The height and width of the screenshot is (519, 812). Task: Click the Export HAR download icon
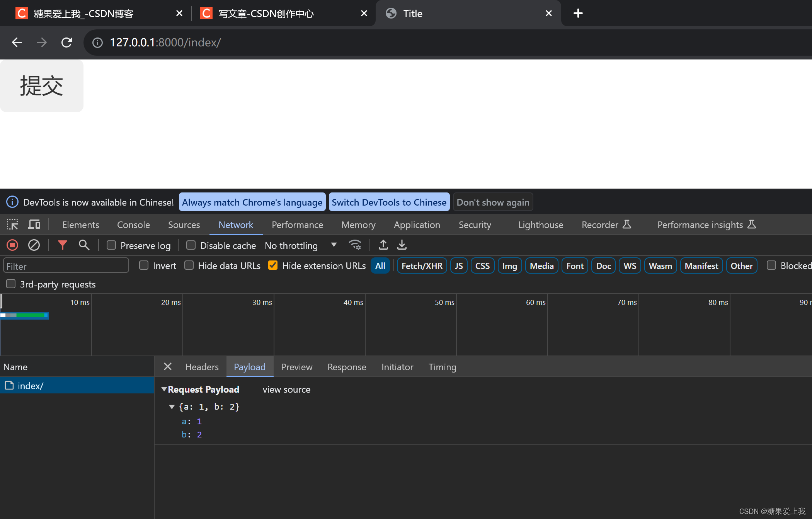(x=402, y=245)
